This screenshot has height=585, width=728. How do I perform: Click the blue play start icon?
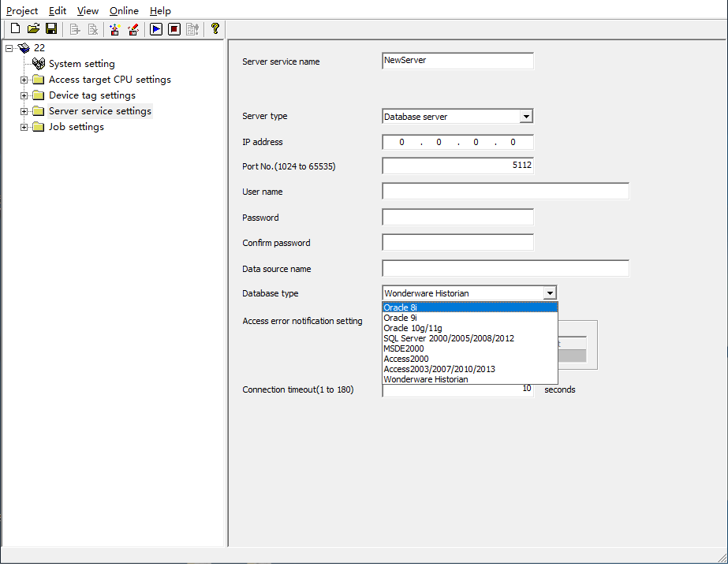click(156, 29)
